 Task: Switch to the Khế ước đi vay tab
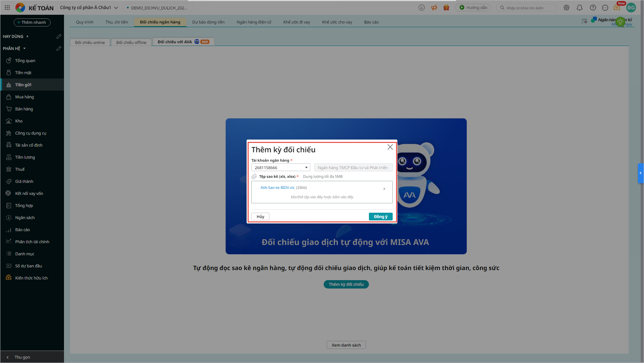[297, 22]
